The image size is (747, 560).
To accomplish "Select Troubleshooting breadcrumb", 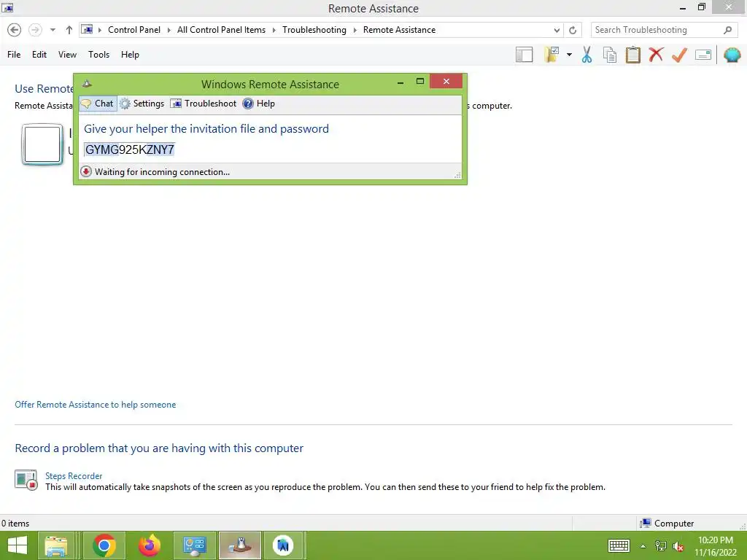I will click(x=314, y=29).
